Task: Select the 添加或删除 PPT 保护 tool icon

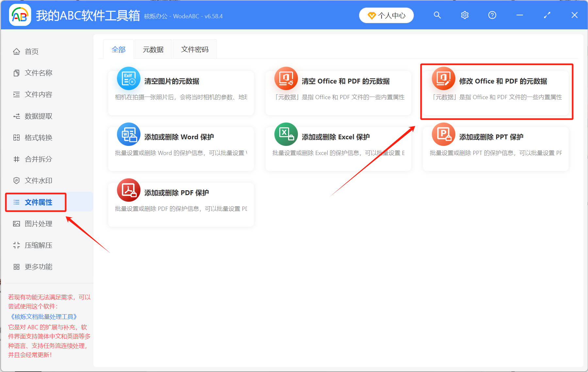Action: click(x=443, y=134)
